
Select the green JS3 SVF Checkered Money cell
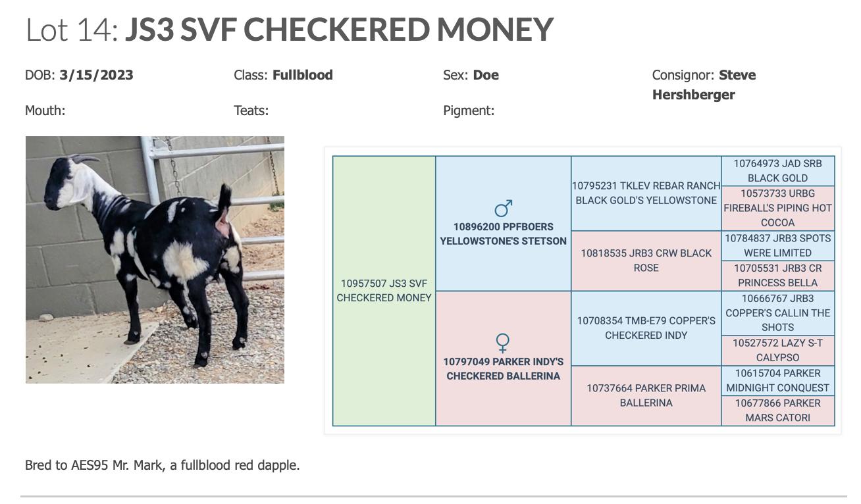coord(384,291)
